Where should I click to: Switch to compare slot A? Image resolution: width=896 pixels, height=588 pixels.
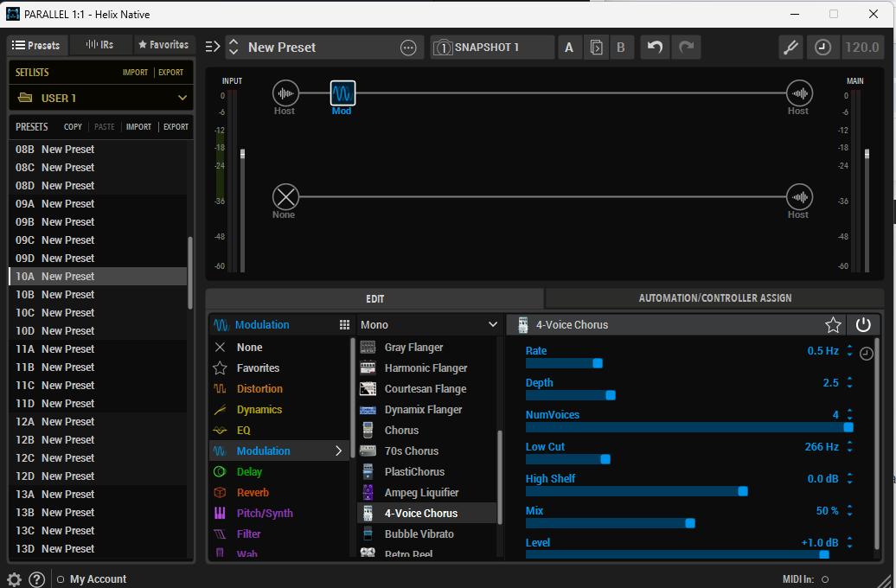pos(569,48)
